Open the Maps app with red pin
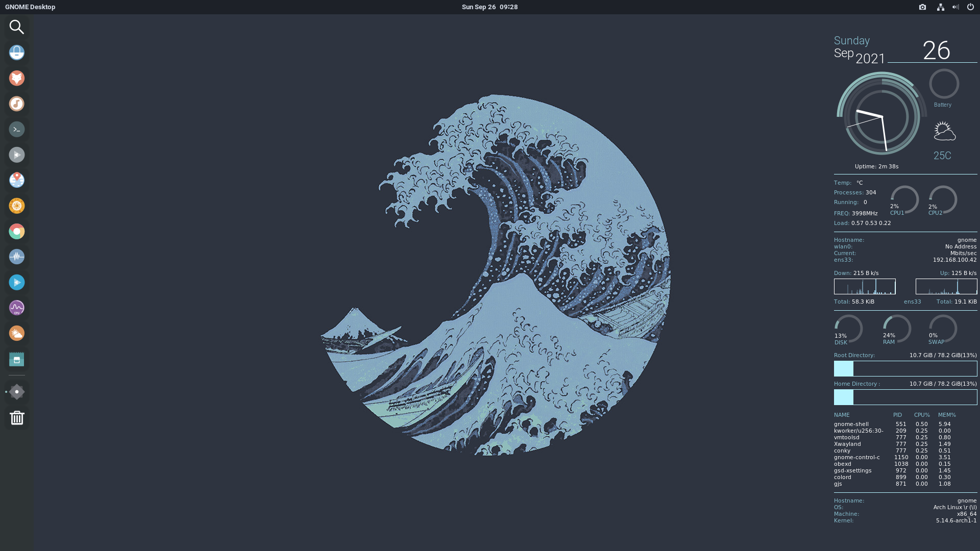Viewport: 980px width, 551px height. coord(17,180)
